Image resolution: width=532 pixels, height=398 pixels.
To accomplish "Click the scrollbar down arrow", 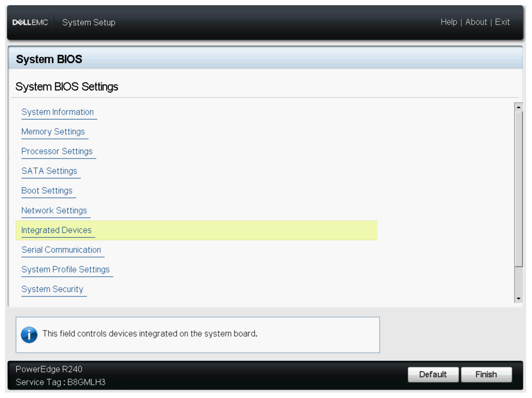I will [x=519, y=298].
